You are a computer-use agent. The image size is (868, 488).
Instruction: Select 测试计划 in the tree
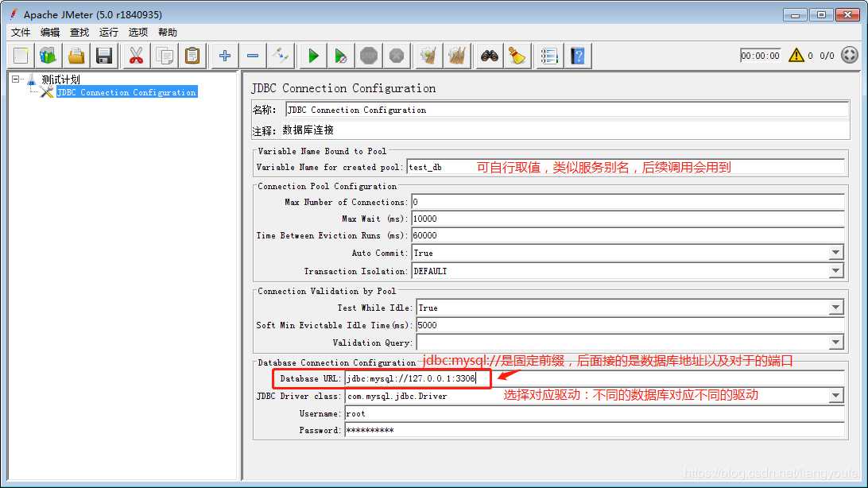pos(60,79)
